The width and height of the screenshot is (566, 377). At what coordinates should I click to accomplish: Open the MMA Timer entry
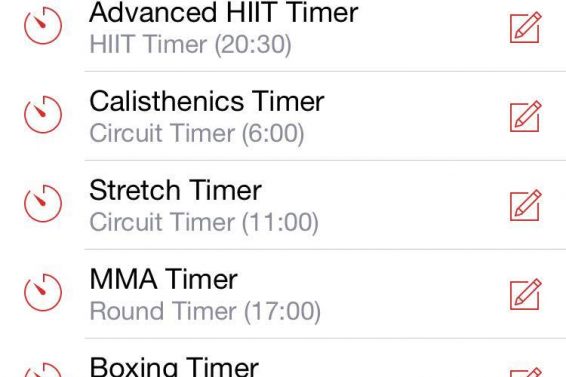pos(283,294)
